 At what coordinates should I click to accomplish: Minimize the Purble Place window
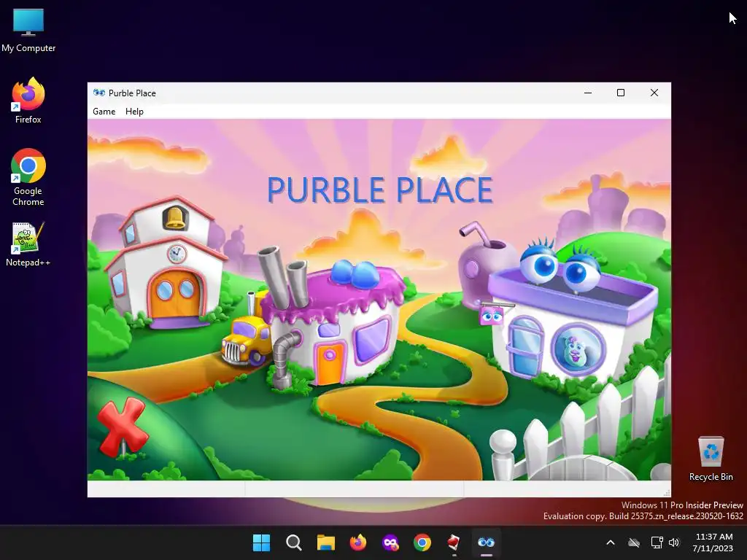pos(588,93)
